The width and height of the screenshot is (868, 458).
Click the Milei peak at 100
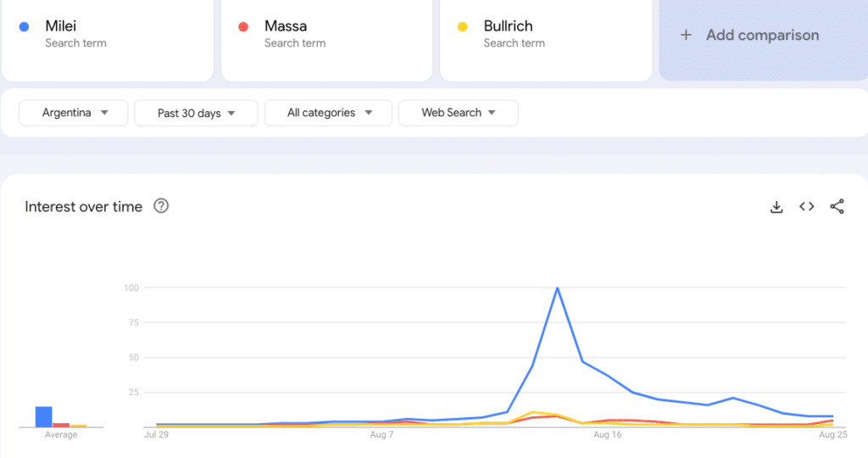click(557, 288)
